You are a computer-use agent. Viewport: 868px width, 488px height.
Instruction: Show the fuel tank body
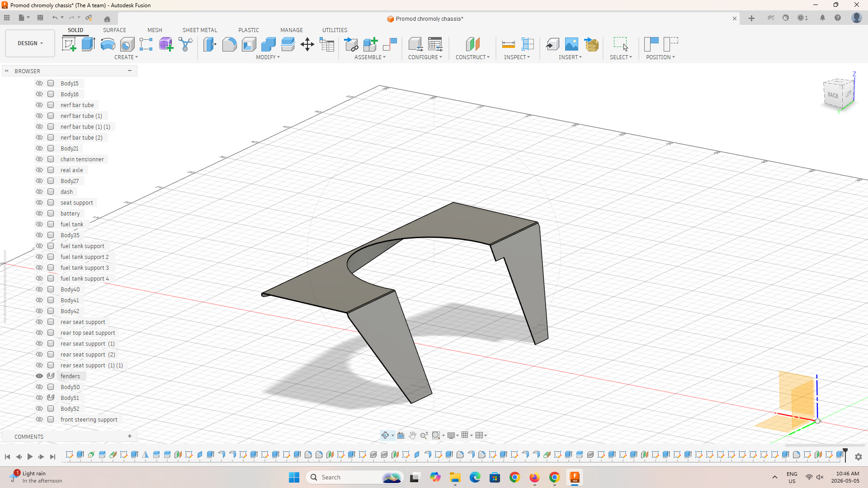[39, 224]
